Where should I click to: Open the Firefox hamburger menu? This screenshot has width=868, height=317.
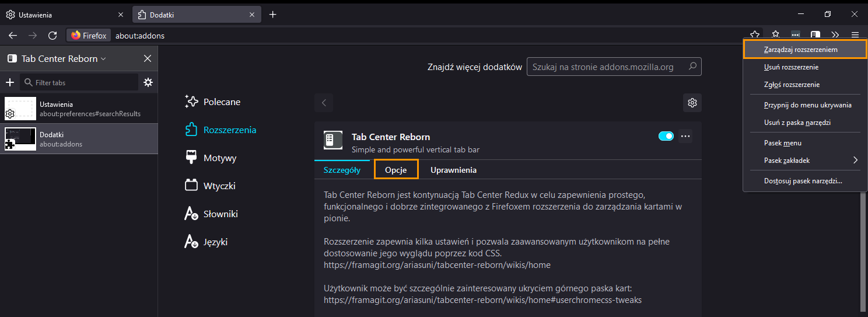[x=855, y=35]
